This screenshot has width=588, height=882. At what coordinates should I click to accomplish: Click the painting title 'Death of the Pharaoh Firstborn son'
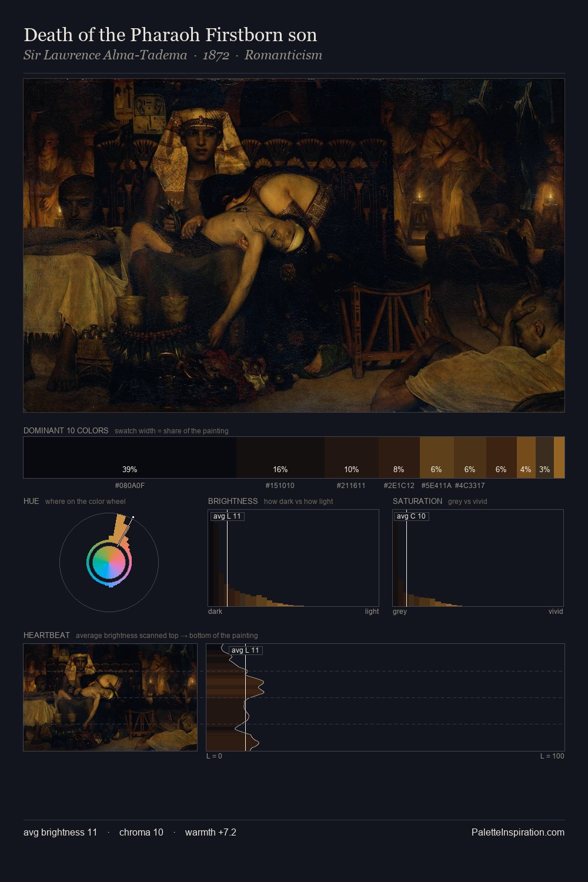tap(171, 35)
